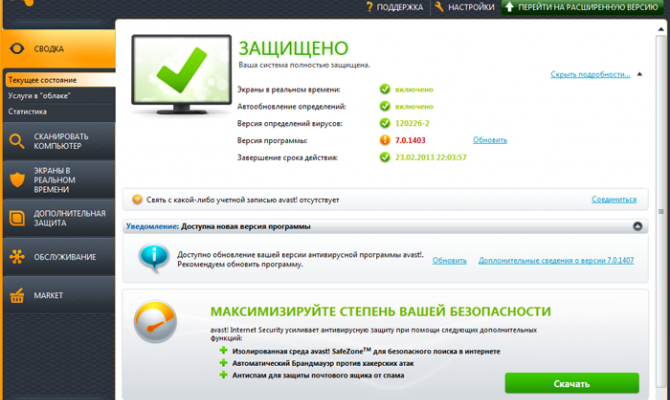Click the plus icon beside Антиспам feature
Image resolution: width=670 pixels, height=400 pixels.
click(223, 375)
